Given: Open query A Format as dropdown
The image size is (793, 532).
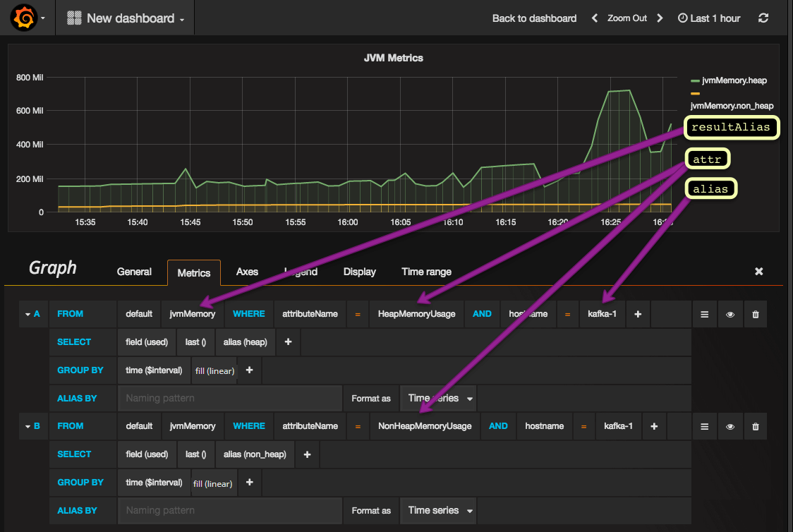Looking at the screenshot, I should coord(438,399).
